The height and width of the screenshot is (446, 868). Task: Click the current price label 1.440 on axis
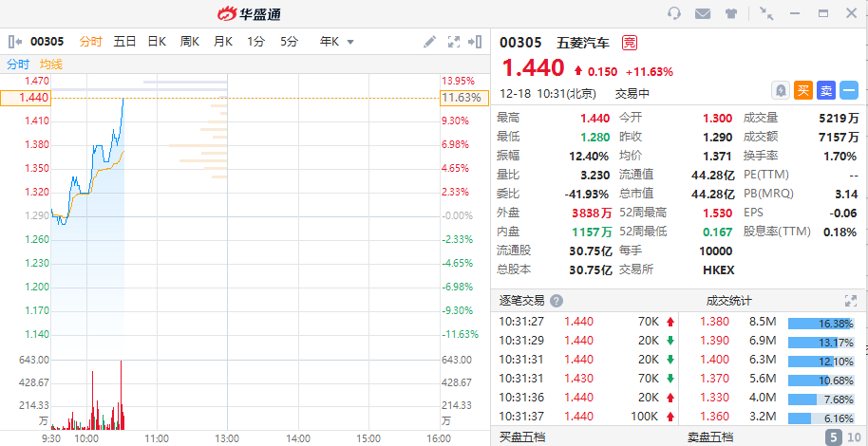coord(26,98)
